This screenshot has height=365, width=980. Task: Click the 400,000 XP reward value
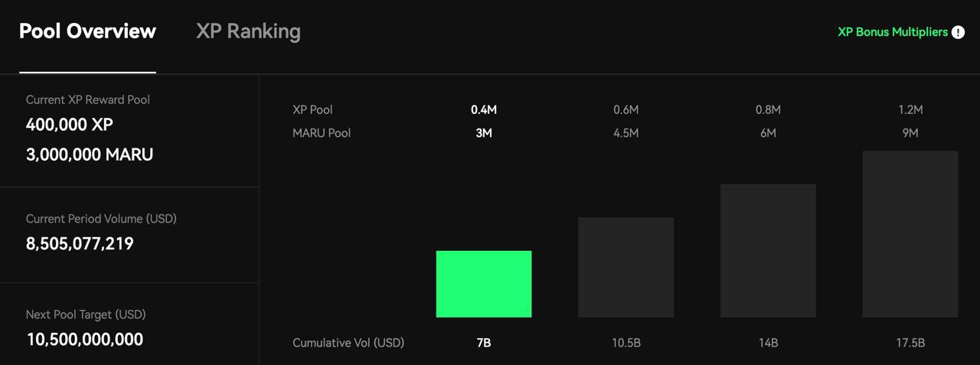click(x=70, y=125)
